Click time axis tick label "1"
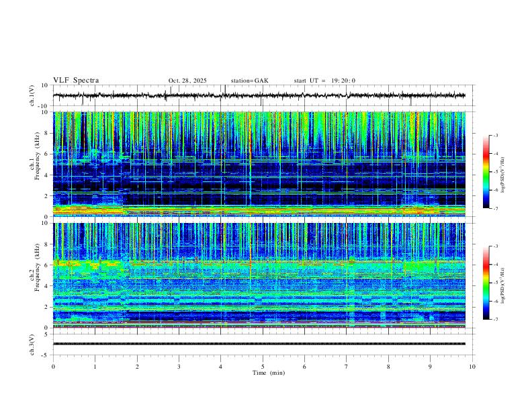The width and height of the screenshot is (532, 411). pos(95,367)
